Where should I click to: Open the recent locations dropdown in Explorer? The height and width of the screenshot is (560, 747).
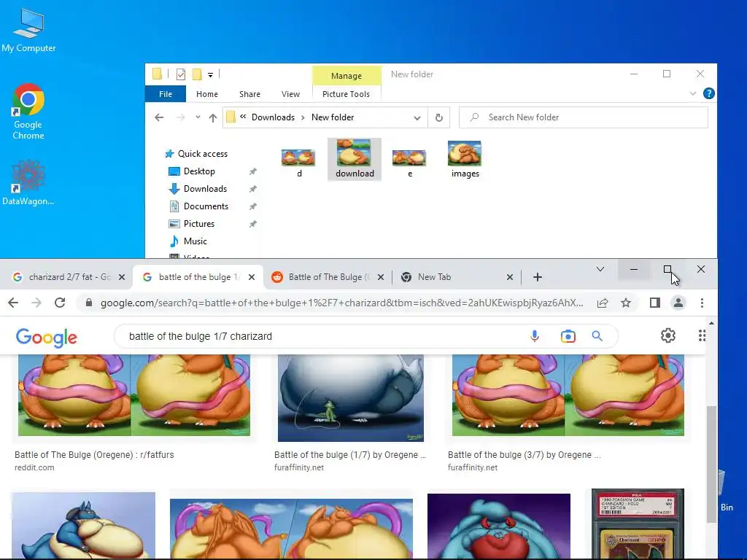tap(198, 117)
